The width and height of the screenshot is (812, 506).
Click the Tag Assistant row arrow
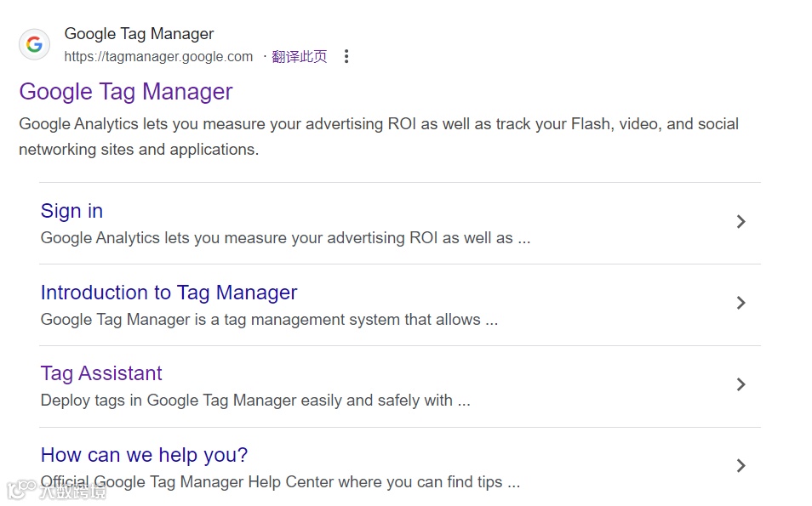click(741, 384)
